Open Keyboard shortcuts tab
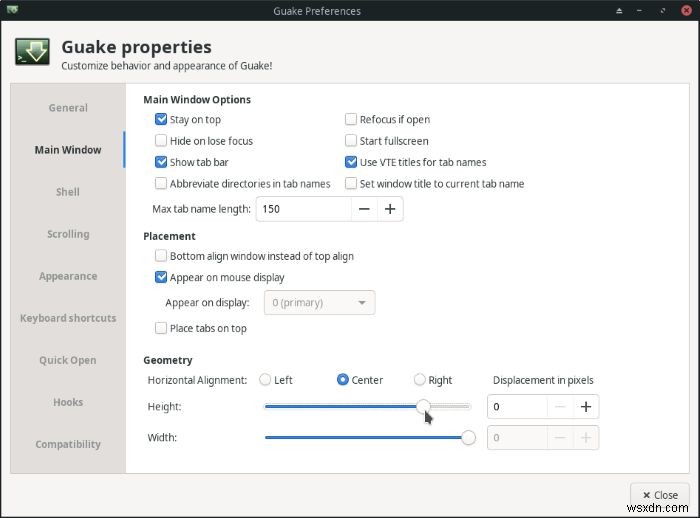The width and height of the screenshot is (700, 518). pyautogui.click(x=68, y=318)
